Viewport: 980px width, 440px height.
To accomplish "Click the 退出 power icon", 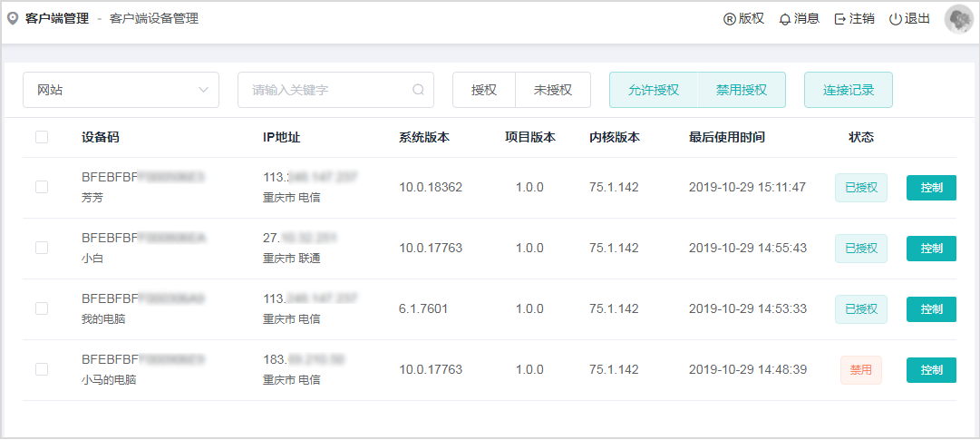I will point(896,19).
